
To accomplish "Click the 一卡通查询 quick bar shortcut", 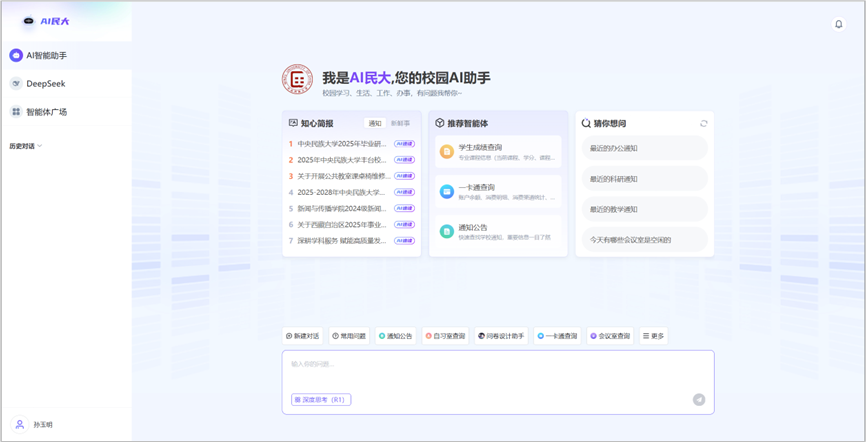I will pos(557,336).
